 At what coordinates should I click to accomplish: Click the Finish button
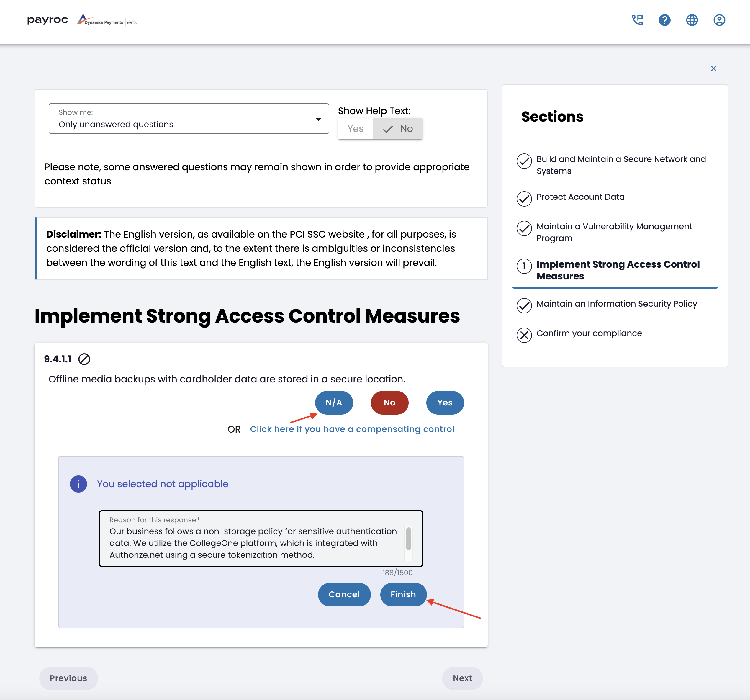(403, 594)
